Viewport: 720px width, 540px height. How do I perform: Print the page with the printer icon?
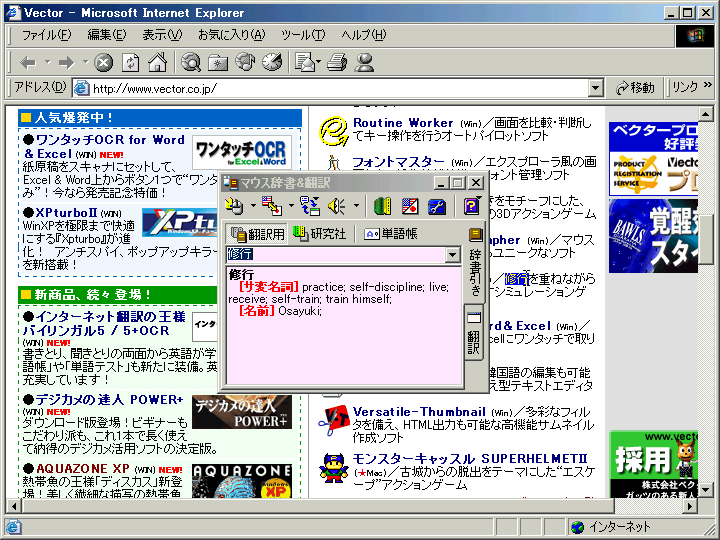click(x=337, y=62)
